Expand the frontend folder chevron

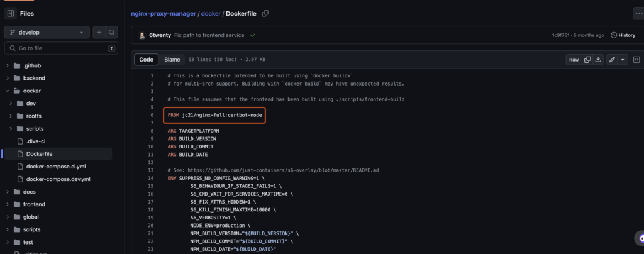8,204
